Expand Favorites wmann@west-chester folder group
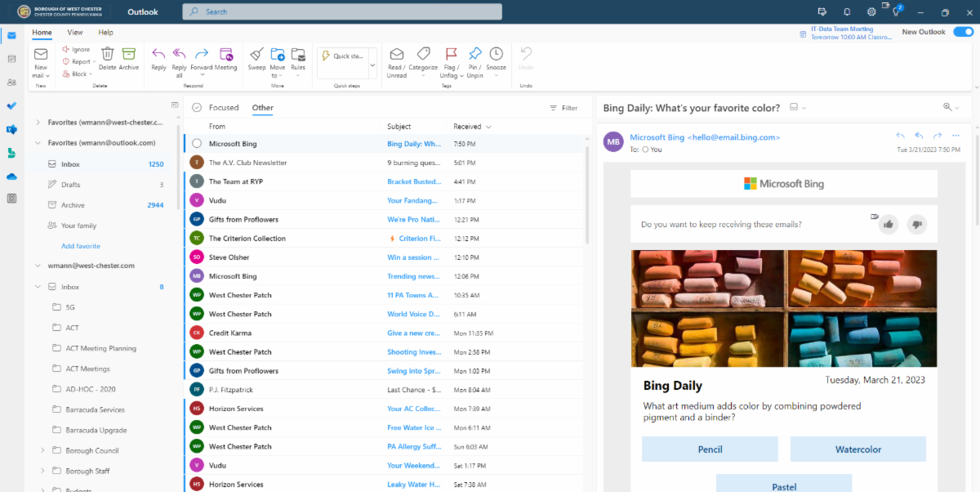Viewport: 980px width, 492px height. tap(38, 123)
